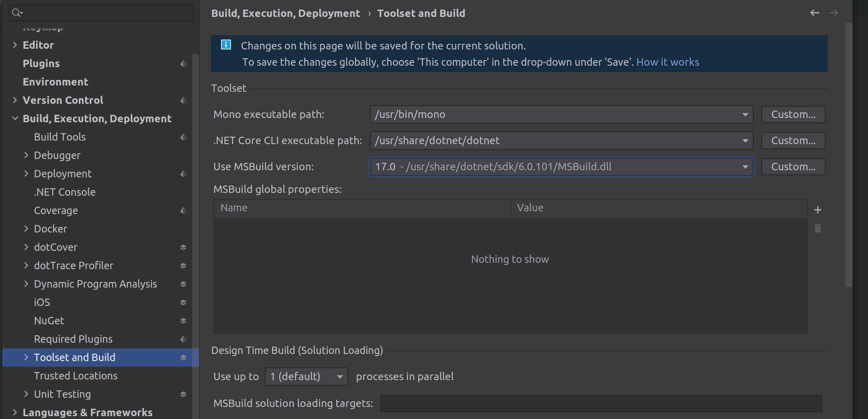Open the processes in parallel dropdown

(339, 376)
